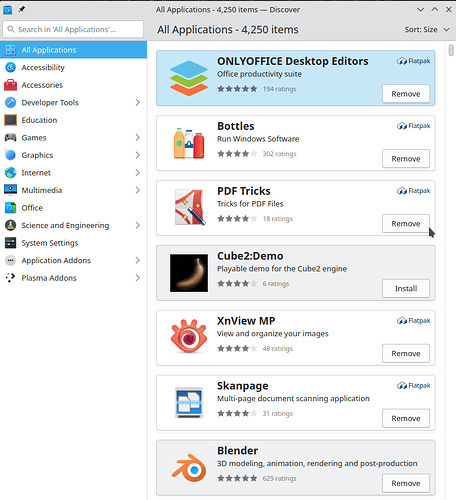Expand the Games subcategories arrow
The width and height of the screenshot is (456, 500).
click(x=137, y=137)
